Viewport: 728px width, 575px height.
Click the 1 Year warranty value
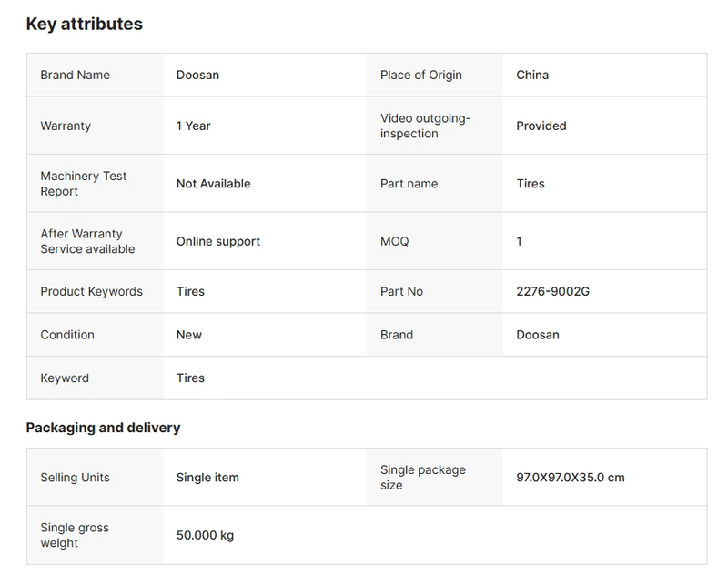click(193, 126)
